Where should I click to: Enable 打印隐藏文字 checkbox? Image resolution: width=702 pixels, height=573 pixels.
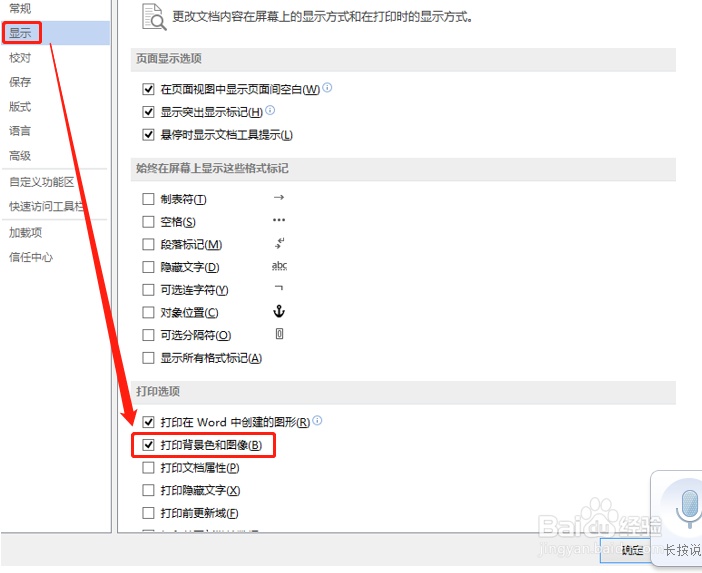148,491
